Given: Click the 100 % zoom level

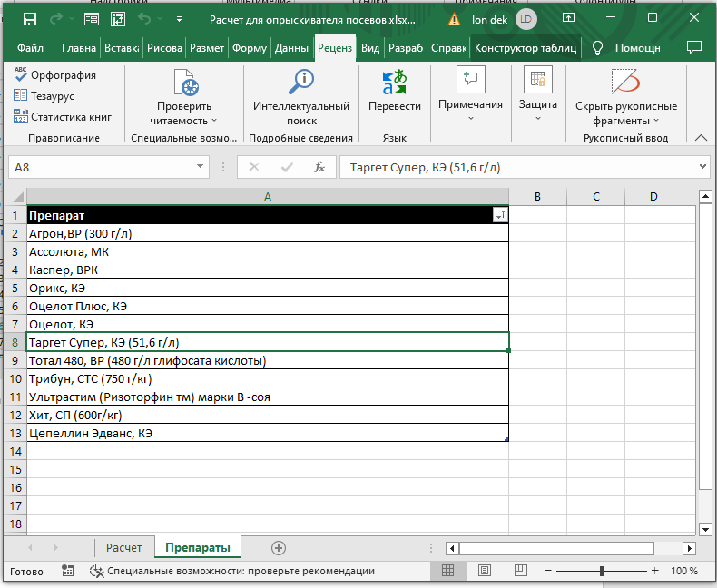Looking at the screenshot, I should point(684,571).
